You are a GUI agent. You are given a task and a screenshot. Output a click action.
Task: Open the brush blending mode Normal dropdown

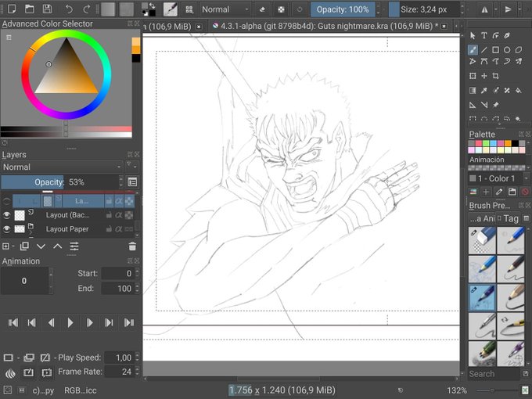pyautogui.click(x=225, y=9)
